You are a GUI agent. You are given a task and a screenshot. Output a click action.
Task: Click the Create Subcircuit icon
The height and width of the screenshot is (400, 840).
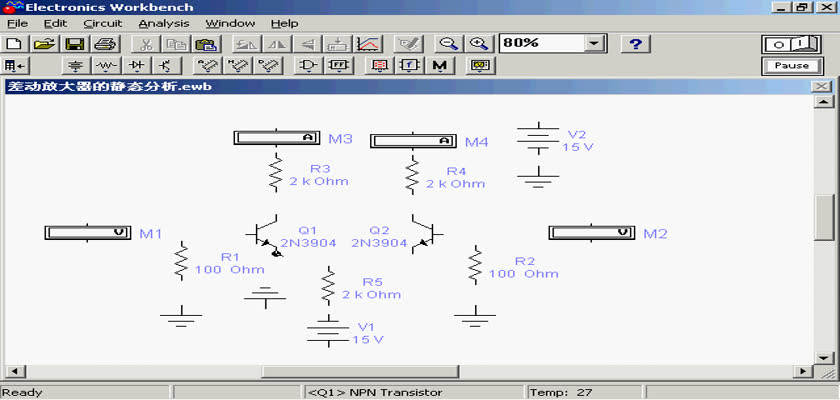[x=338, y=44]
